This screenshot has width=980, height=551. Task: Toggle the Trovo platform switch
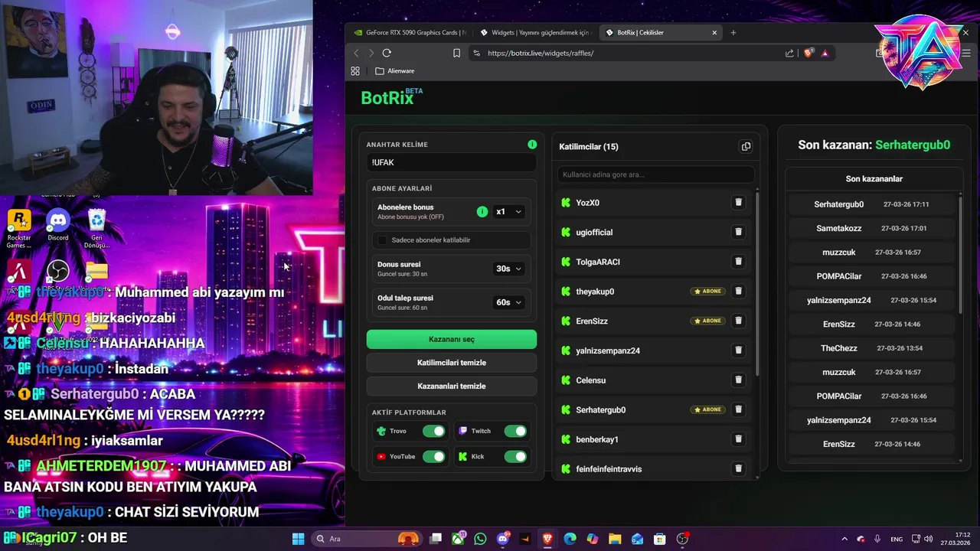433,431
